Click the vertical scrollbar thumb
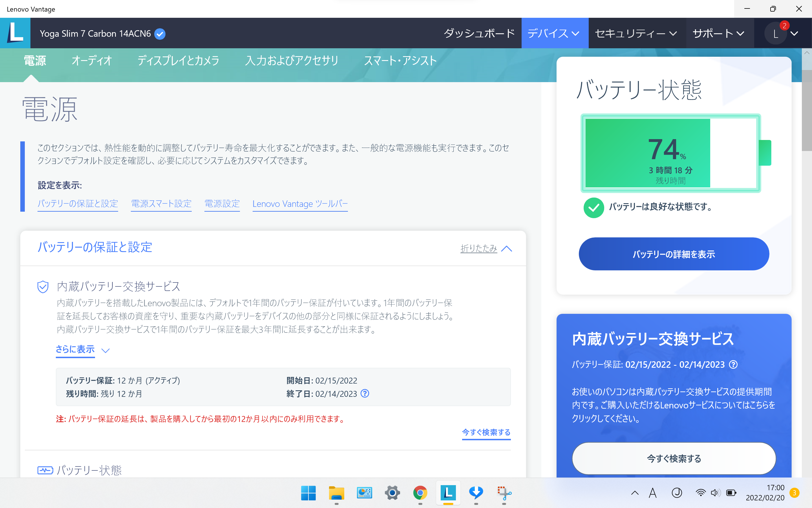Viewport: 812px width, 508px height. [x=807, y=111]
